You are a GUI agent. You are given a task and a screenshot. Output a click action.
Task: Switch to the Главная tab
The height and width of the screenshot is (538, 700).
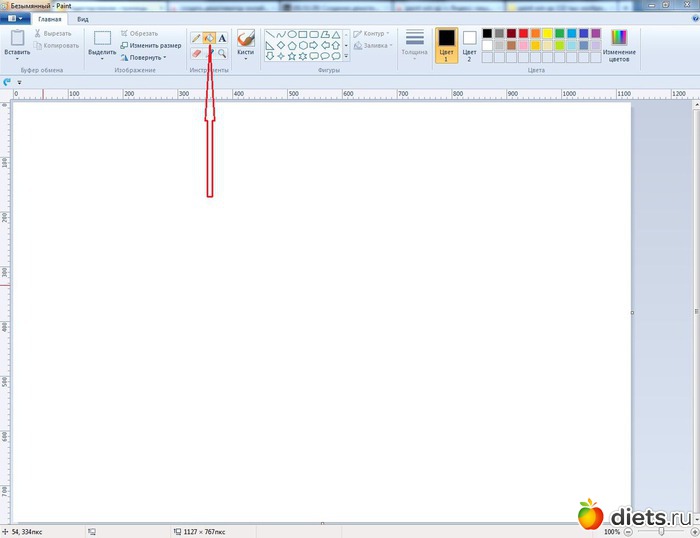tap(49, 19)
